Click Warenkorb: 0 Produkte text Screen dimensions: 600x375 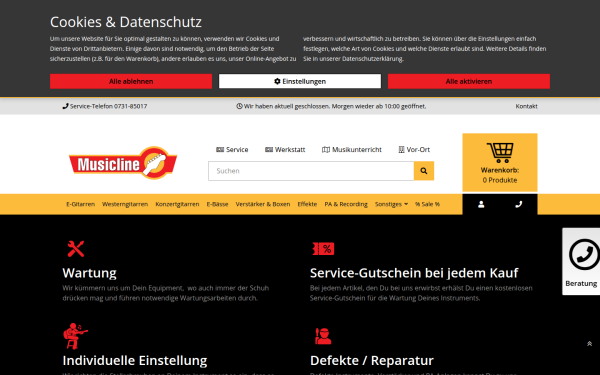[x=500, y=175]
